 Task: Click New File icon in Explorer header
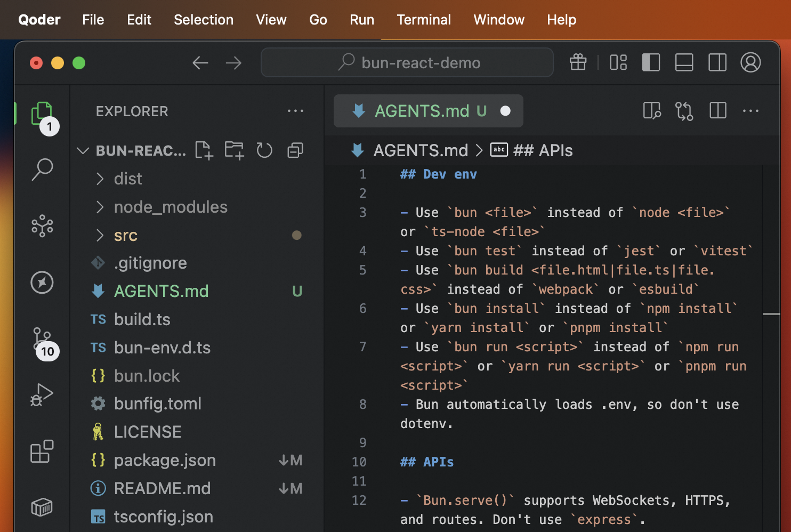click(x=204, y=151)
